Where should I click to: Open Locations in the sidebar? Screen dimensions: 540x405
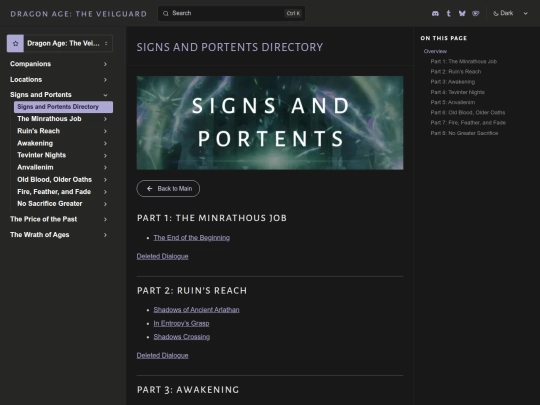pos(26,80)
